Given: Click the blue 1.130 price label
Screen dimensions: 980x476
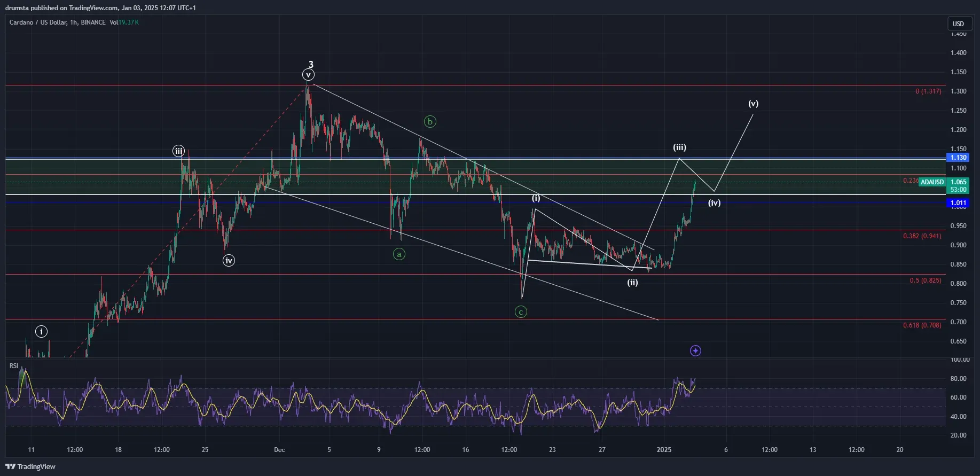Looking at the screenshot, I should pyautogui.click(x=958, y=158).
